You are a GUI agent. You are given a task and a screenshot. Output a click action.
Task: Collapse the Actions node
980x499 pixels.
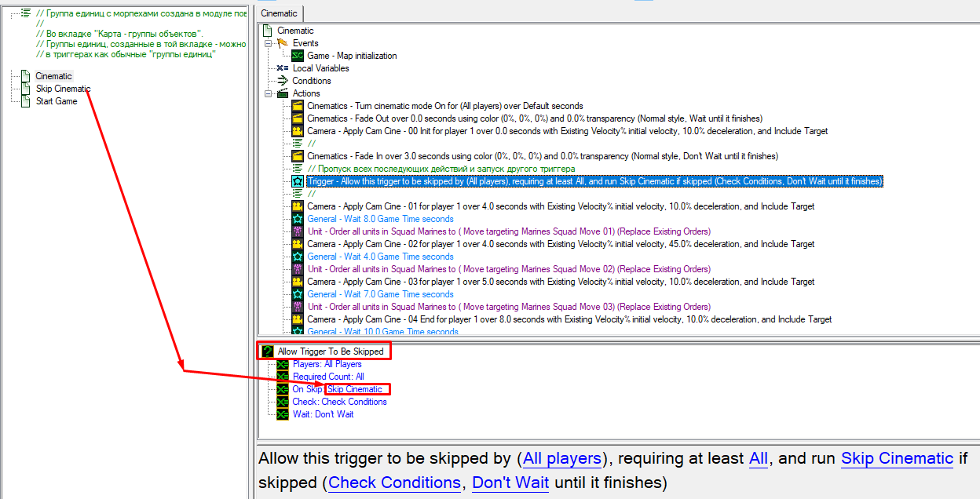[x=269, y=93]
